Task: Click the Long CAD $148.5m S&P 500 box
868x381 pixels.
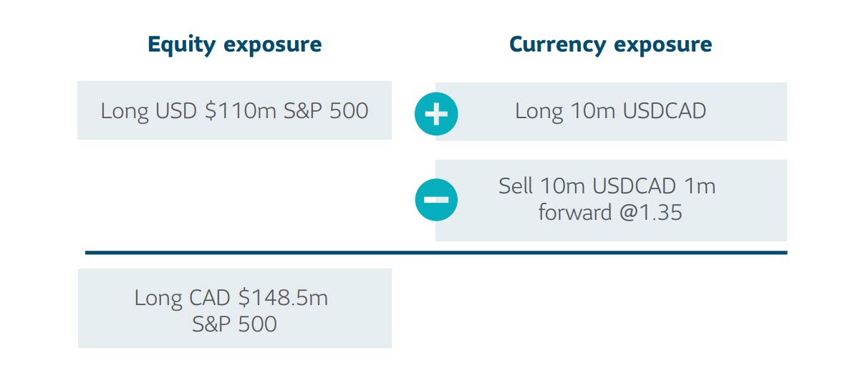Action: pos(235,309)
